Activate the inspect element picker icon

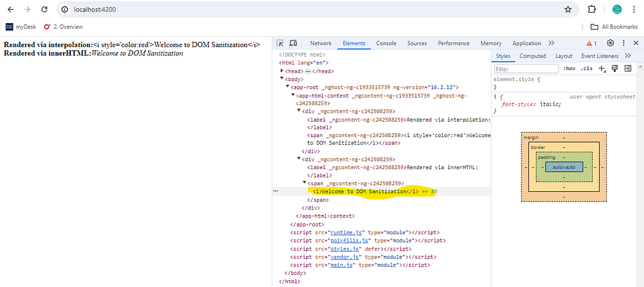[x=280, y=43]
